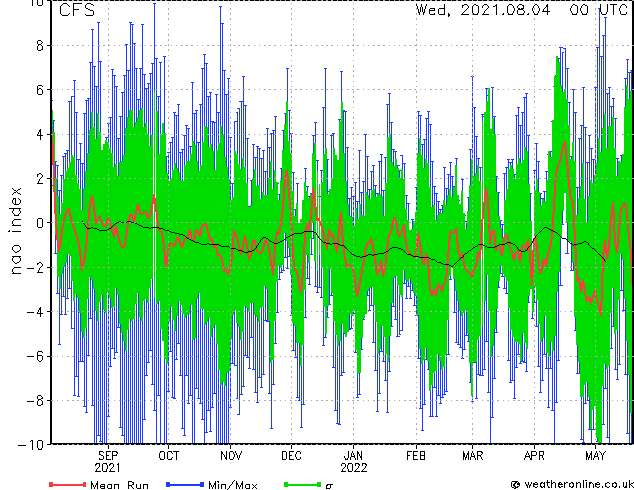Click the y-axis value 4
The width and height of the screenshot is (634, 490).
[40, 134]
